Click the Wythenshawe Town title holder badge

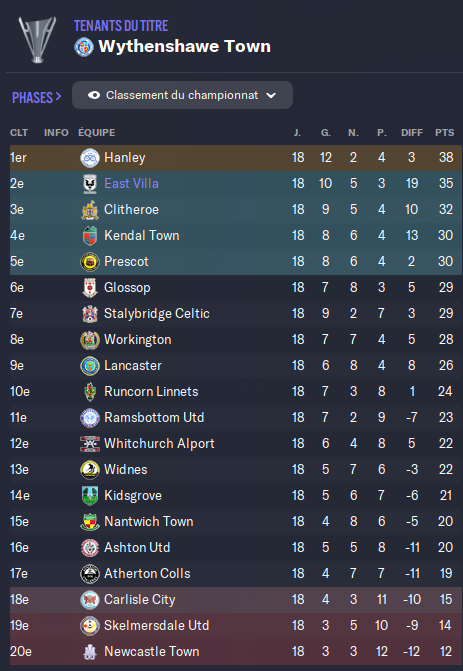pos(84,47)
